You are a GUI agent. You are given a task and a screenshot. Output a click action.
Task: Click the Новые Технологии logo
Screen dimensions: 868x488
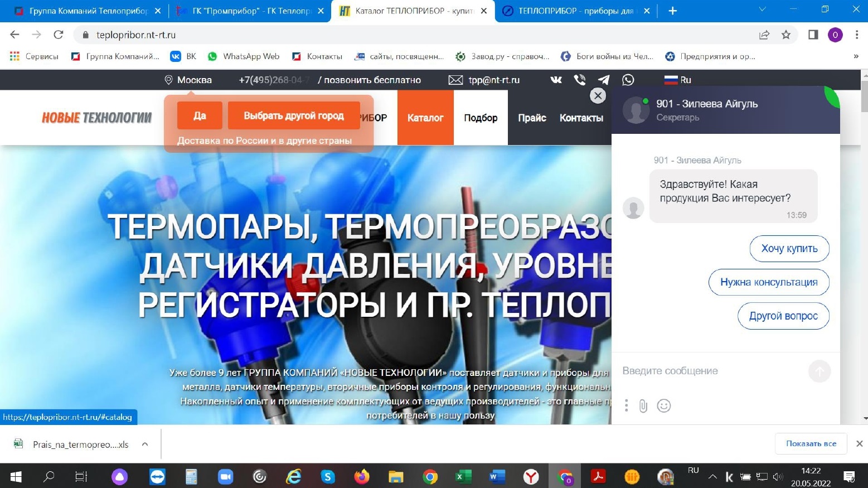(x=97, y=118)
